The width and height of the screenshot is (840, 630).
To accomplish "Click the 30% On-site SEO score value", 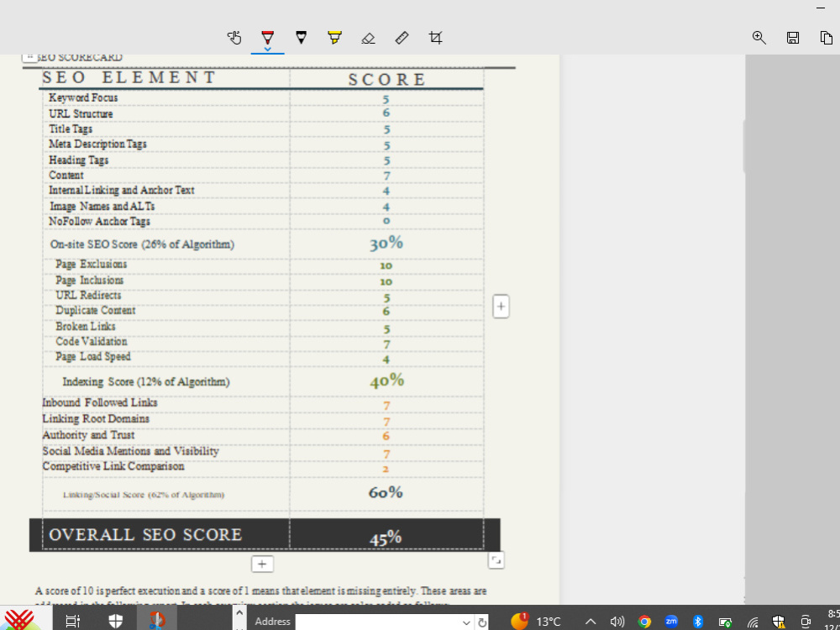I will point(386,244).
